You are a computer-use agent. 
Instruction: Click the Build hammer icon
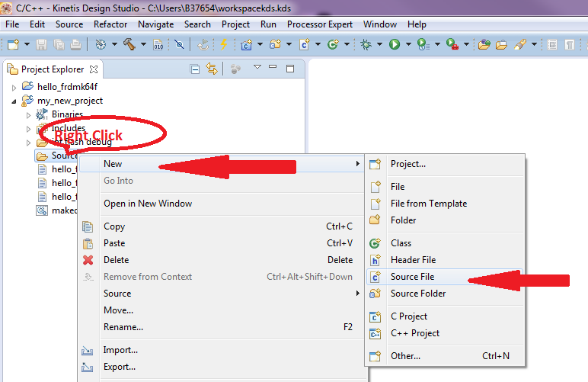tap(129, 45)
